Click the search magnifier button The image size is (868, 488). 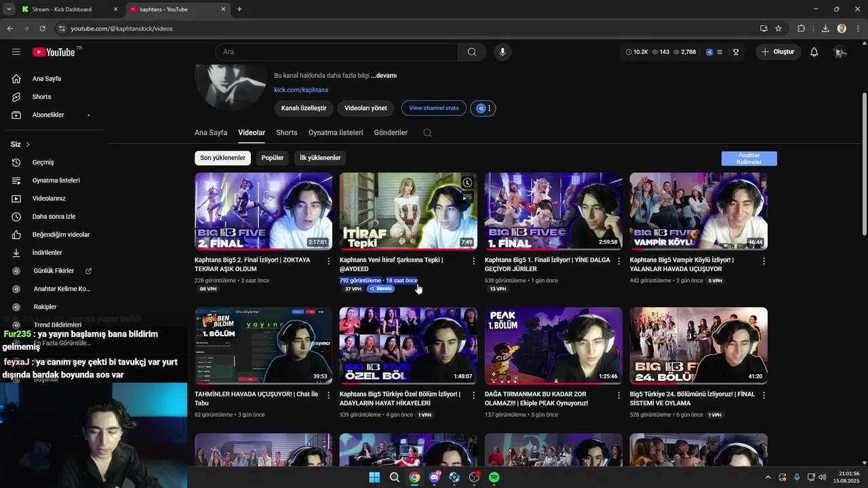click(x=472, y=52)
